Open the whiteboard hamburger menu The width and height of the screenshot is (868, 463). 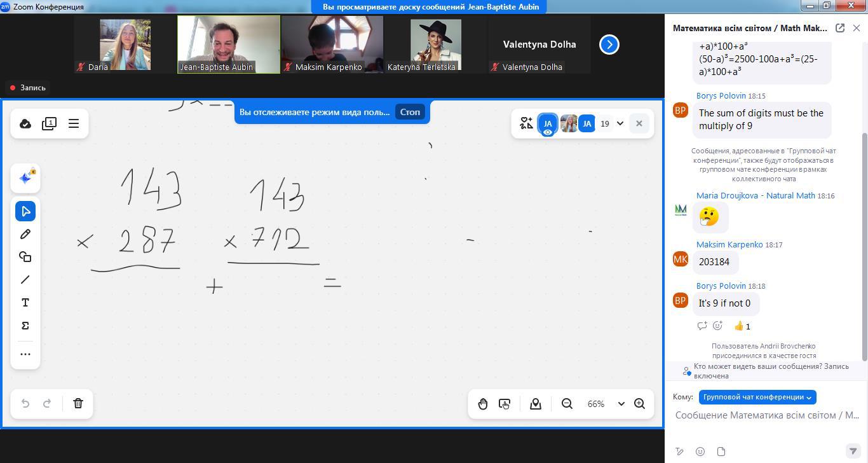coord(74,123)
